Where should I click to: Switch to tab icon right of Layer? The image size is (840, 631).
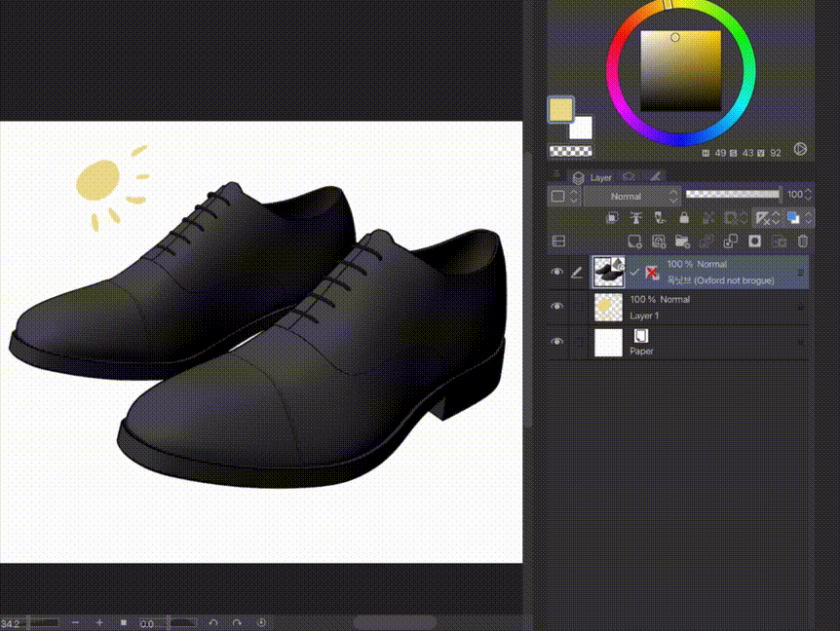coord(629,176)
